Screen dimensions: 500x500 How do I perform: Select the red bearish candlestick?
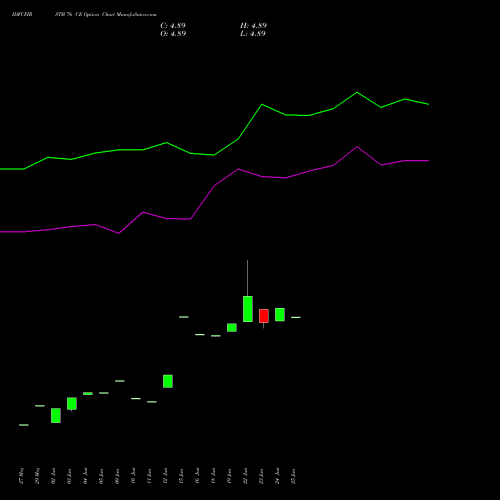pyautogui.click(x=264, y=316)
